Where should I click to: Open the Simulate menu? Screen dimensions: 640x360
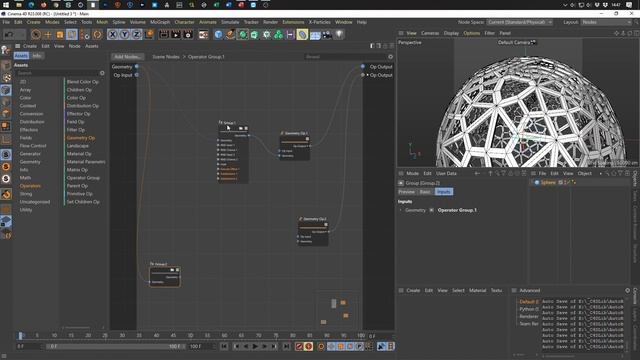pos(230,22)
